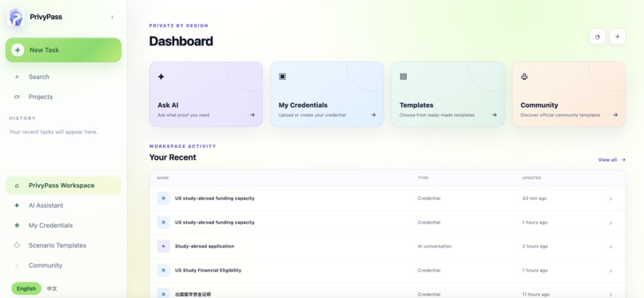This screenshot has height=298, width=644.
Task: Open Community in the sidebar
Action: (63, 265)
